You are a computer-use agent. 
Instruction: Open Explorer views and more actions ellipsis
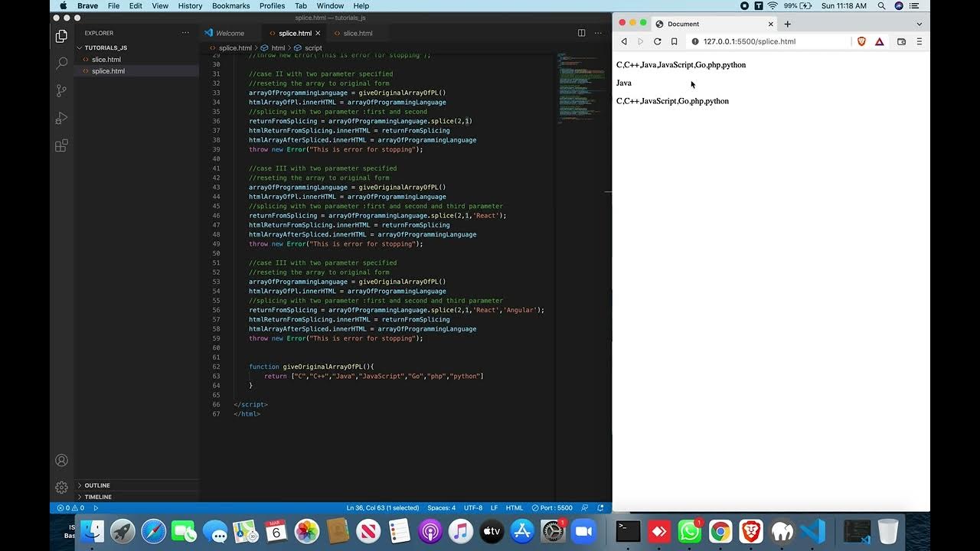click(x=185, y=33)
